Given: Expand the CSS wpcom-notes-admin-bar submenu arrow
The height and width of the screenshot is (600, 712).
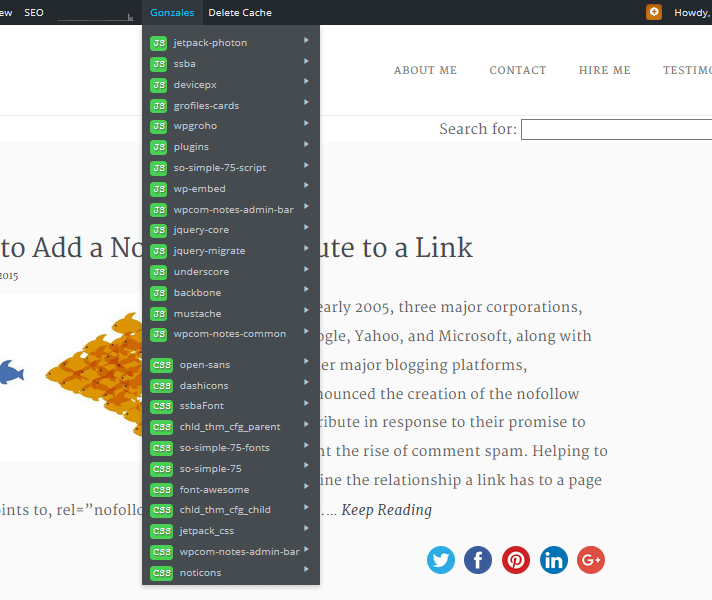Looking at the screenshot, I should (x=307, y=549).
